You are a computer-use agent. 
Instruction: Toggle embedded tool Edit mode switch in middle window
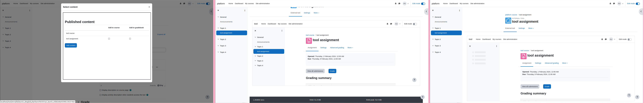415,24
